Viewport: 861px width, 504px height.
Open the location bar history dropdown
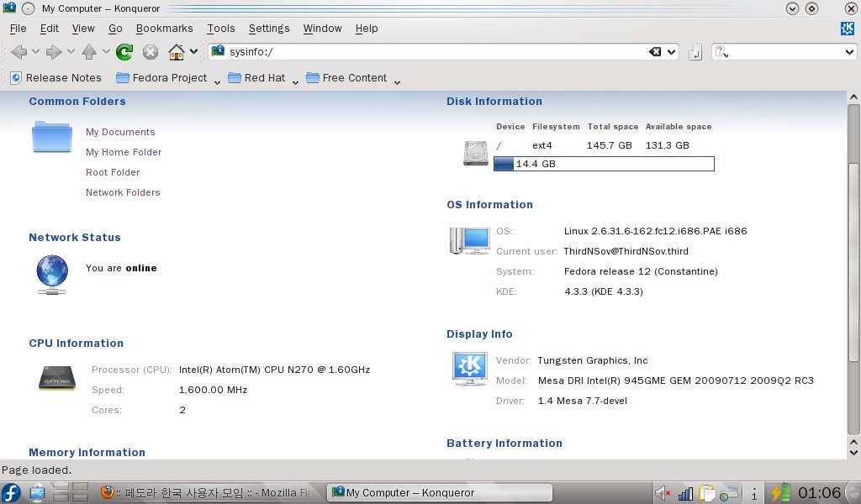click(x=671, y=52)
